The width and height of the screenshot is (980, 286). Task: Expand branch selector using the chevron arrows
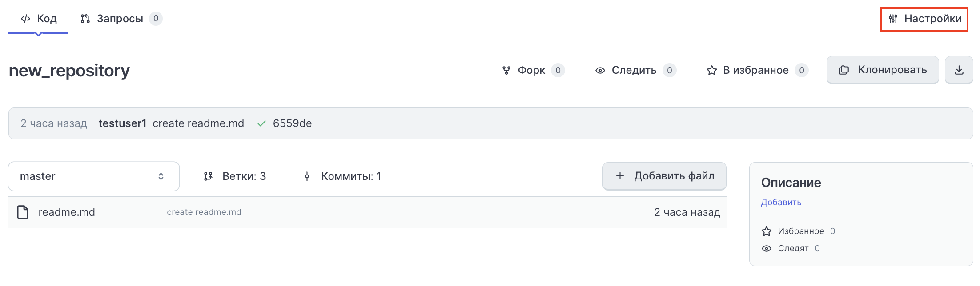[x=161, y=176]
